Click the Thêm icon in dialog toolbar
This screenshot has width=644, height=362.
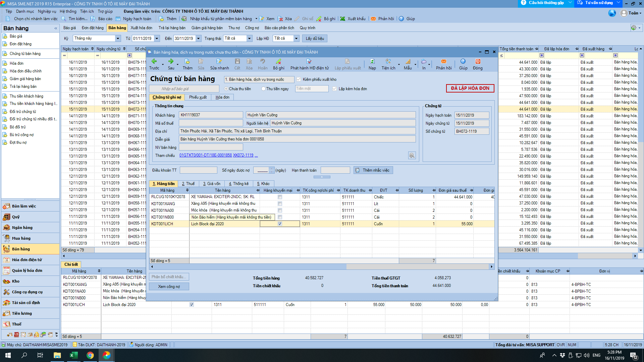(187, 61)
